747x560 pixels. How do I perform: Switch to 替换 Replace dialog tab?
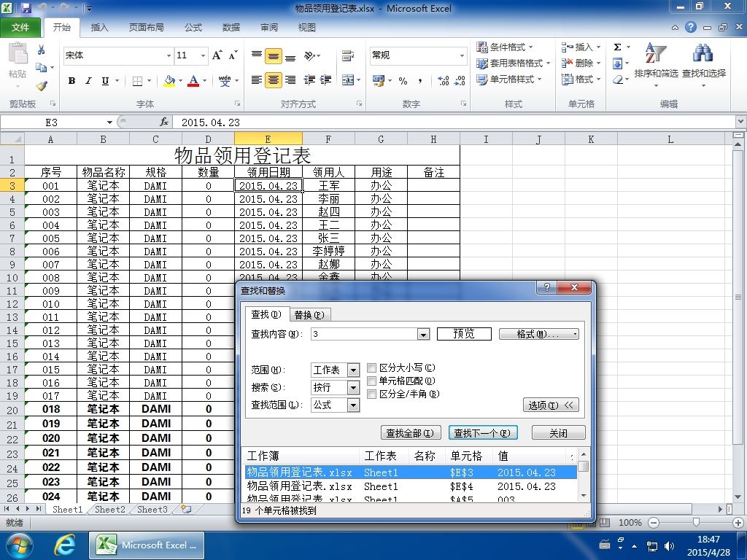point(309,315)
